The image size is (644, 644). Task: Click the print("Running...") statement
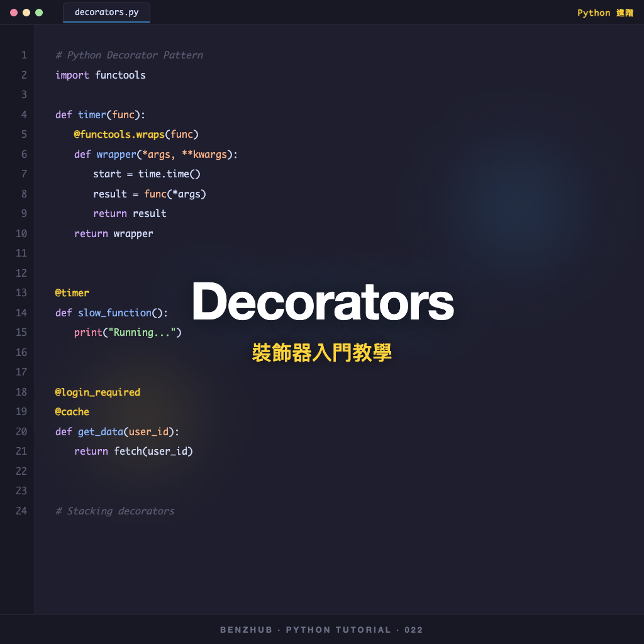tap(128, 332)
